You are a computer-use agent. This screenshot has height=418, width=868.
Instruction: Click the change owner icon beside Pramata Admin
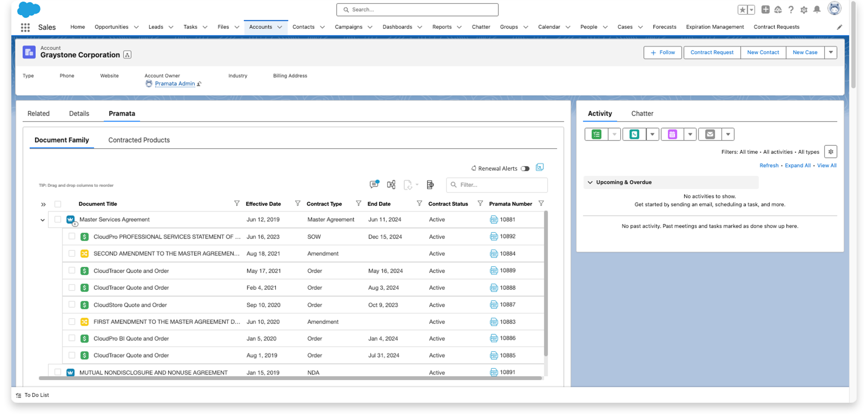tap(199, 84)
